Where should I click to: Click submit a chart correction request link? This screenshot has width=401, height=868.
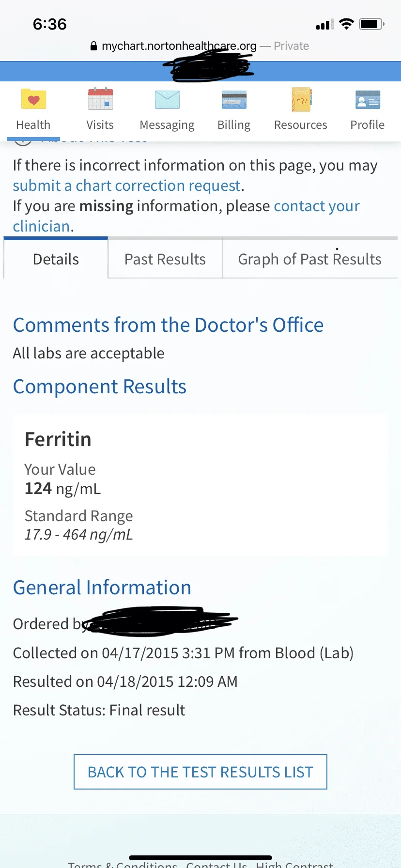point(127,186)
